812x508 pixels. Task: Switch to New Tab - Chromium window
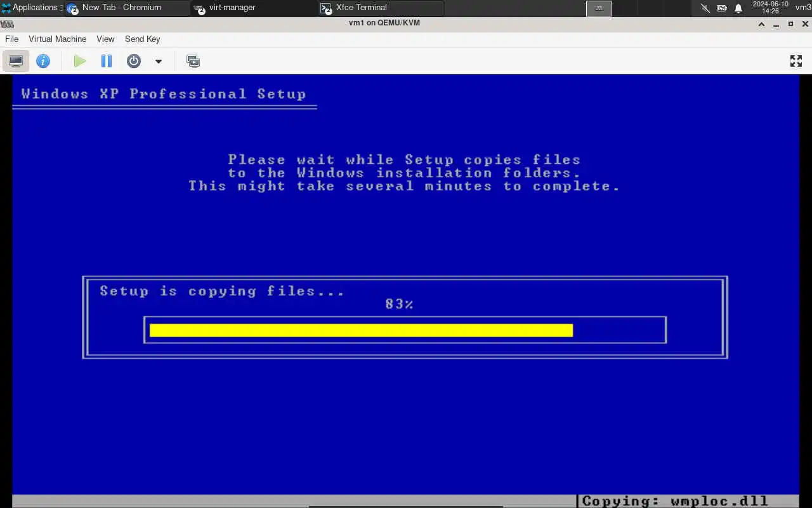[x=127, y=8]
